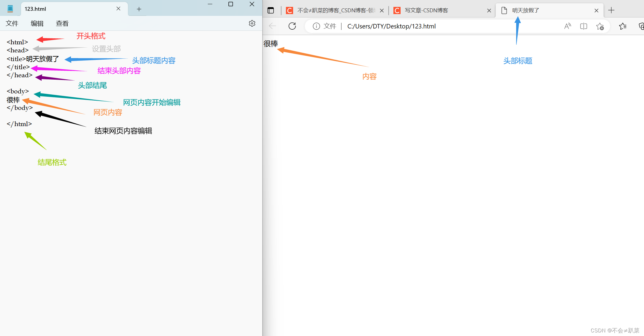The height and width of the screenshot is (336, 644).
Task: Maximize the Notepad window
Action: click(231, 4)
